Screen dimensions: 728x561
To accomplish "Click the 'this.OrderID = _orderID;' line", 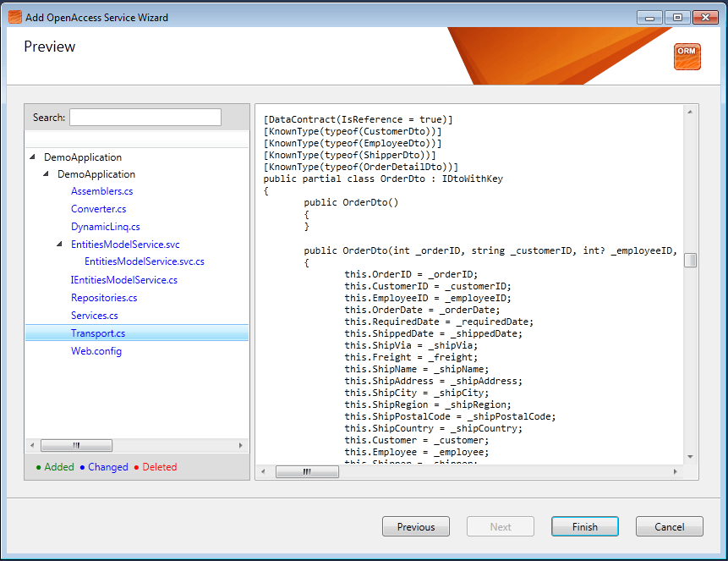I will [411, 274].
